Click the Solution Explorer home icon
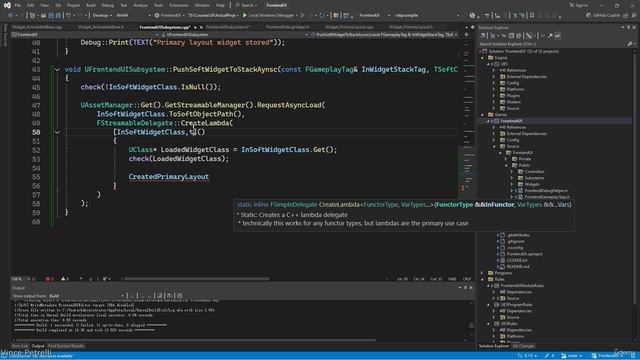The height and width of the screenshot is (360, 640). (x=483, y=36)
